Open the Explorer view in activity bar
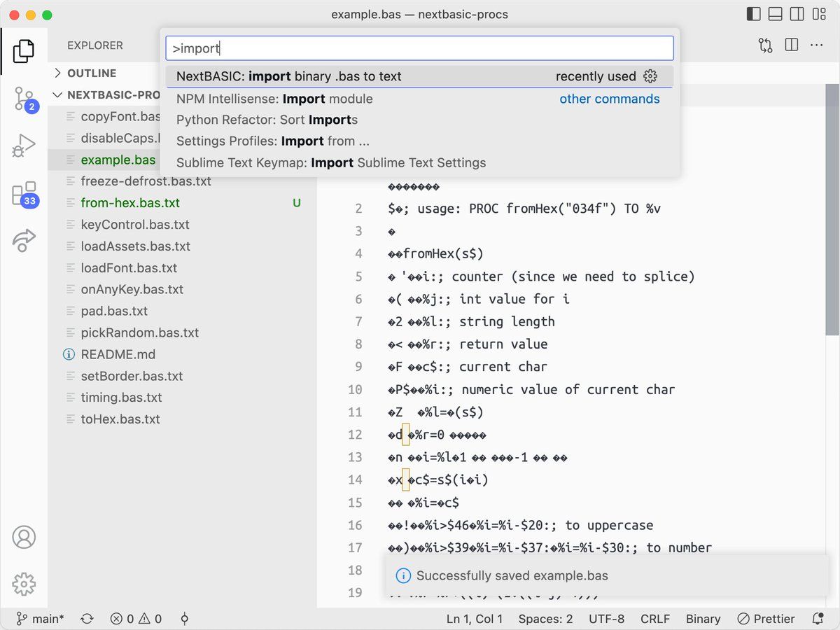840x630 pixels. (x=24, y=50)
